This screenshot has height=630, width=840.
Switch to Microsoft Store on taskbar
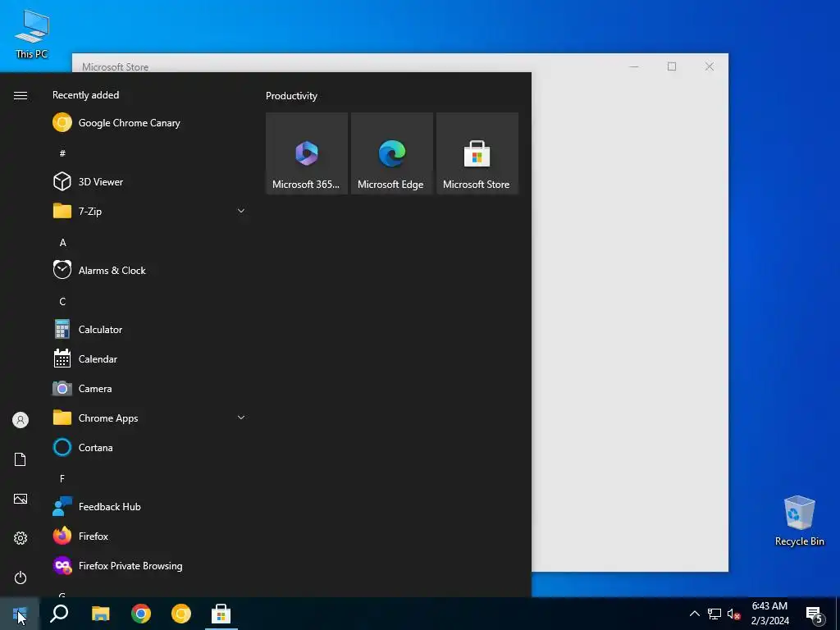point(221,614)
